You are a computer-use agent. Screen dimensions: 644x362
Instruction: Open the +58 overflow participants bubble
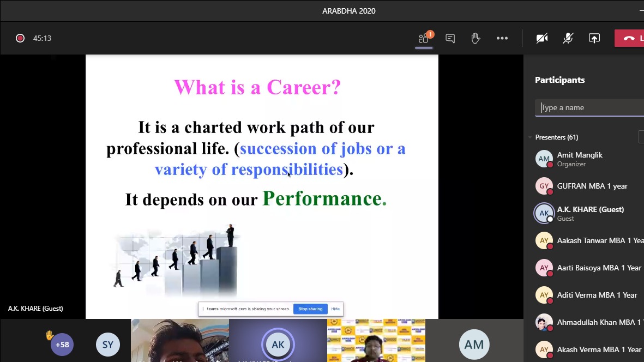tap(62, 345)
